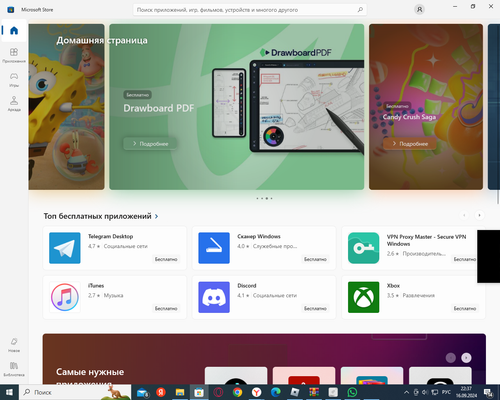Open Windows Scanner app icon

tap(214, 248)
